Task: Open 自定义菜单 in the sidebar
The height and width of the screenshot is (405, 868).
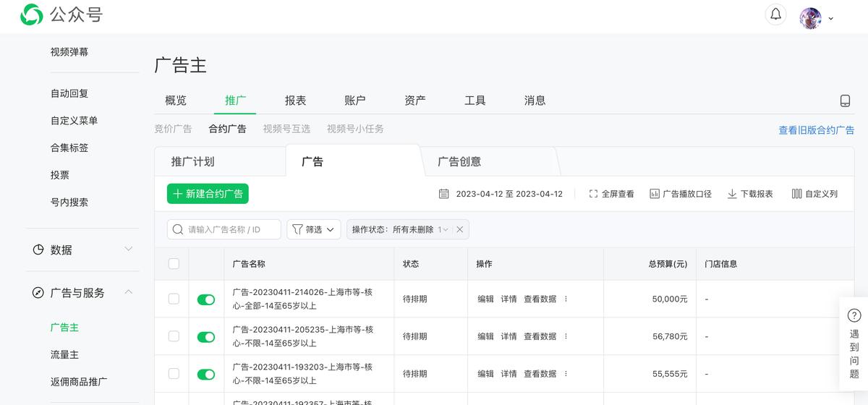Action: 75,121
